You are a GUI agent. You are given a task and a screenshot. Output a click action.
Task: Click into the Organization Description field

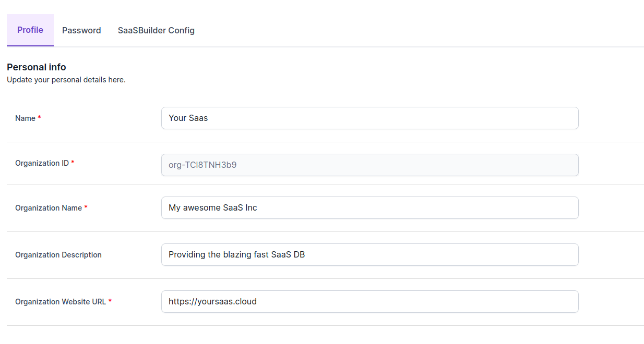click(x=369, y=255)
